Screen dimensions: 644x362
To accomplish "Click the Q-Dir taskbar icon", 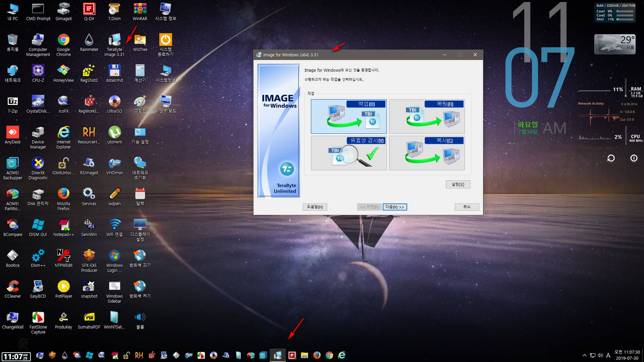I will click(292, 355).
